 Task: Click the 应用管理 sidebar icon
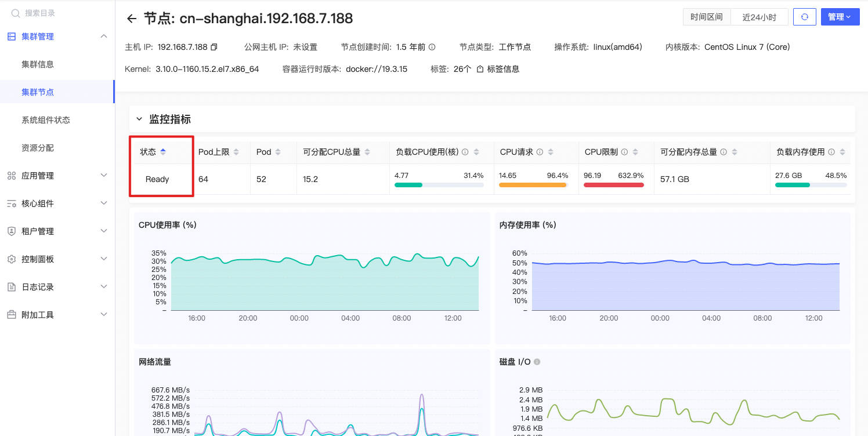point(11,176)
